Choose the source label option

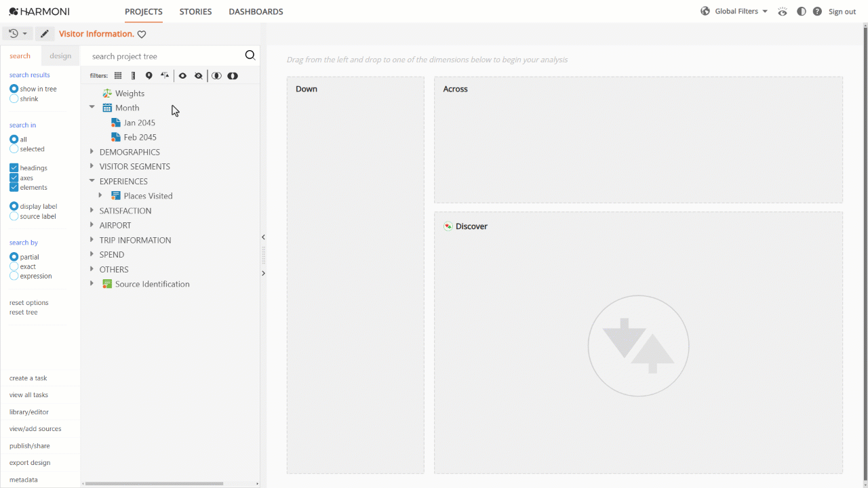[14, 216]
